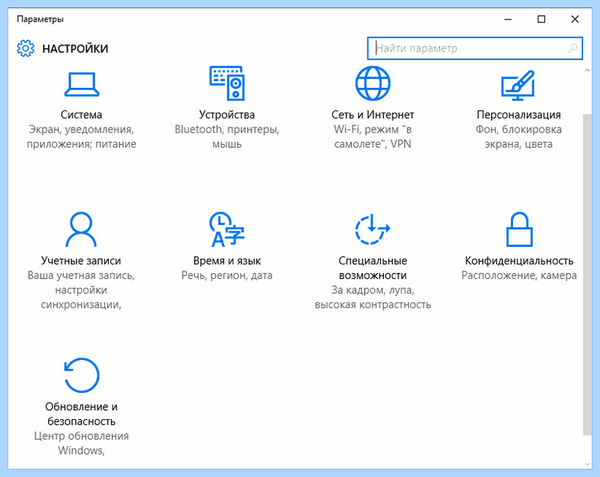Viewport: 600px width, 477px height.
Task: Click the text "Экран, уведомления, приложения; питание"
Action: click(x=81, y=137)
